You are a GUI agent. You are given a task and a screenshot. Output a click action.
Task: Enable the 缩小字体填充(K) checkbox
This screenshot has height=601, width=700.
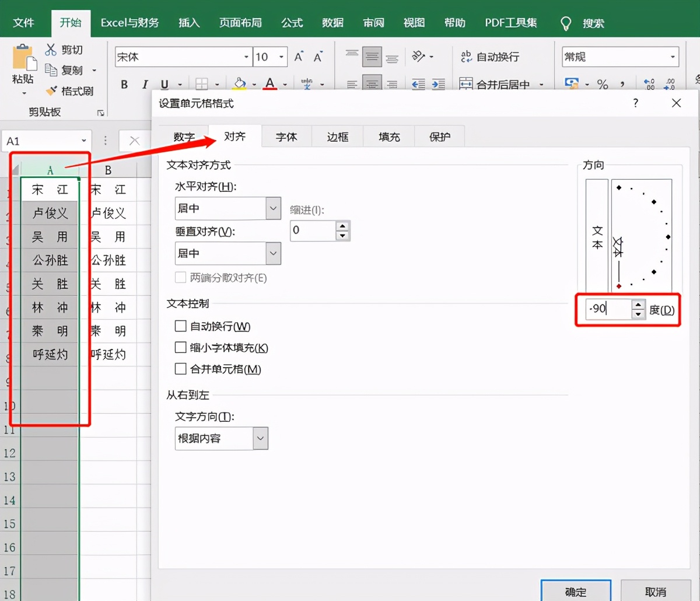pyautogui.click(x=181, y=347)
